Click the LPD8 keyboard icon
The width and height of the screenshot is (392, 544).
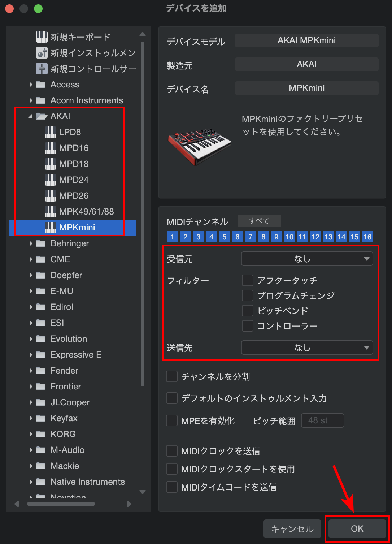(x=51, y=132)
